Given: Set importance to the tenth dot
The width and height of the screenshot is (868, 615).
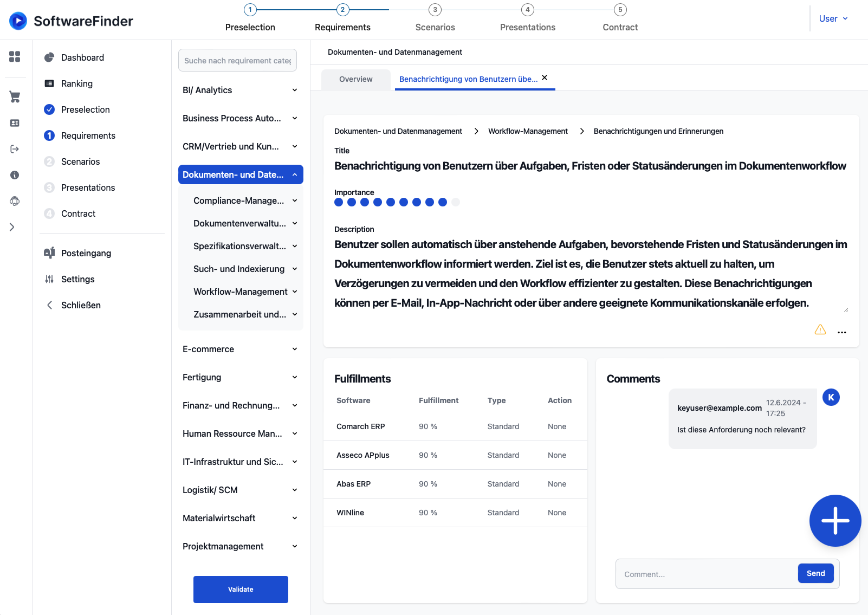Looking at the screenshot, I should 456,202.
